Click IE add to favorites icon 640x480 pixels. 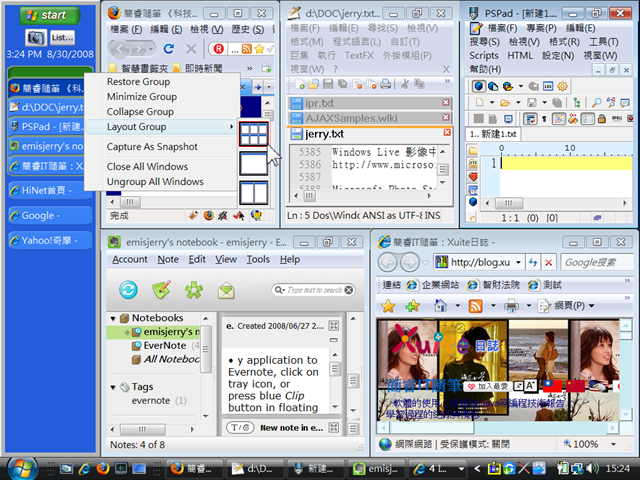[x=412, y=306]
